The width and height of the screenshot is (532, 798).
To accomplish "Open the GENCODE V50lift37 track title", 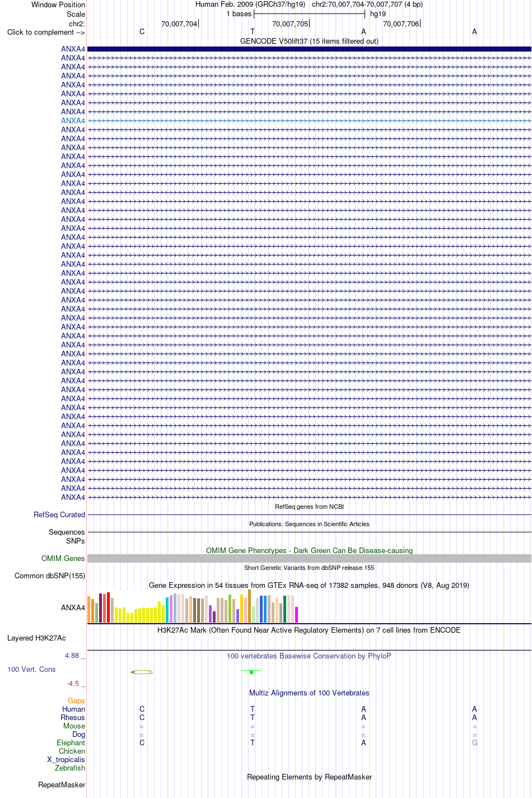I will coord(309,41).
